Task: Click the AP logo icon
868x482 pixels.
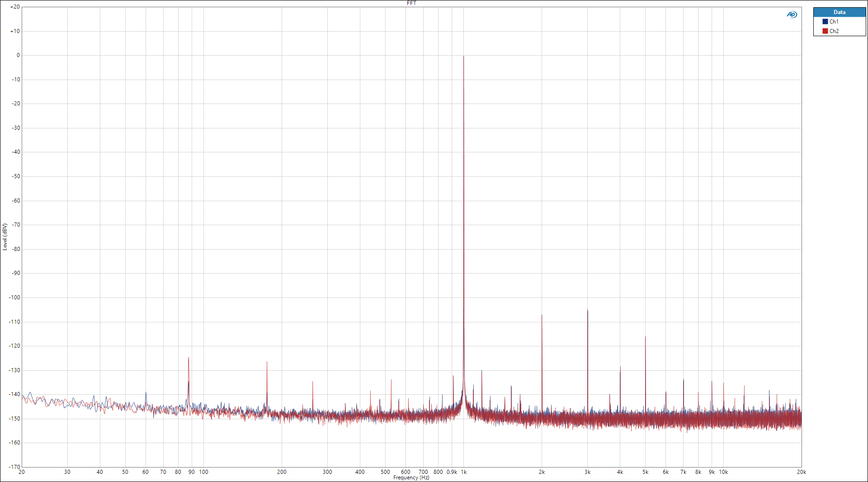Action: [792, 14]
